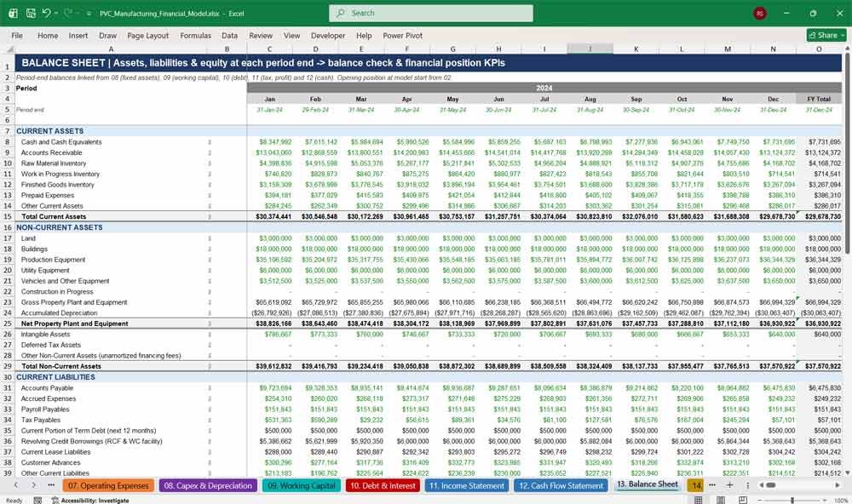Open the Draw ribbon tab
Screen dimensions: 852x504
pos(107,35)
